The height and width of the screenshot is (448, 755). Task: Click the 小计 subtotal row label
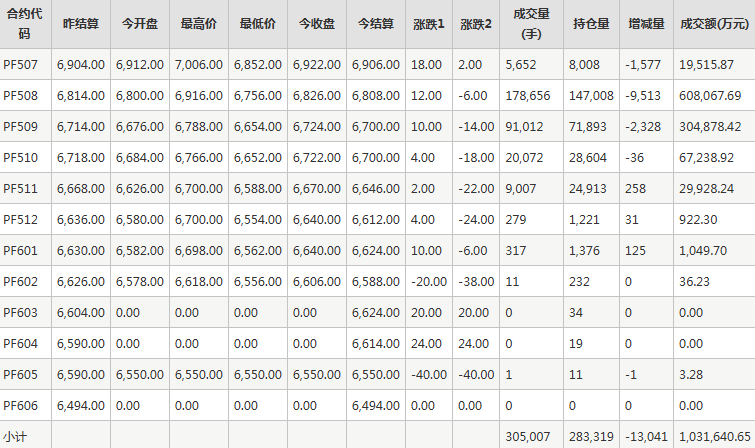15,437
